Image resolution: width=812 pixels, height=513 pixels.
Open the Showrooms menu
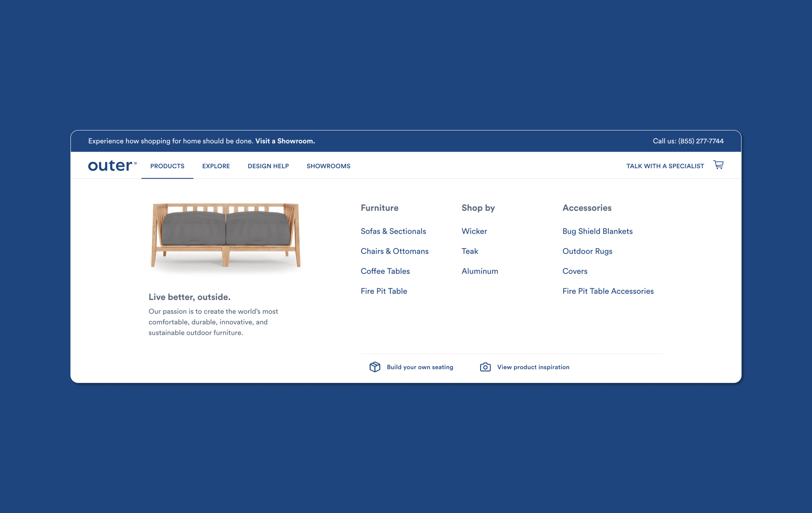click(x=328, y=166)
